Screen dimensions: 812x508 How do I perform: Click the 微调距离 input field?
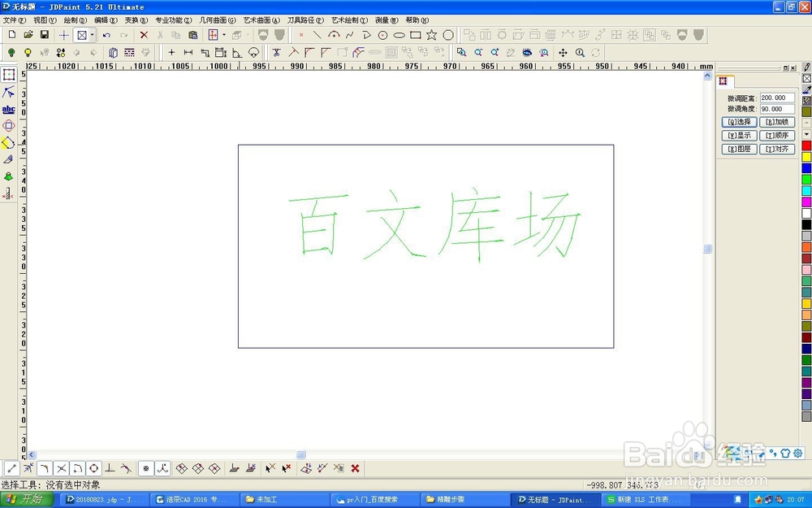(777, 98)
